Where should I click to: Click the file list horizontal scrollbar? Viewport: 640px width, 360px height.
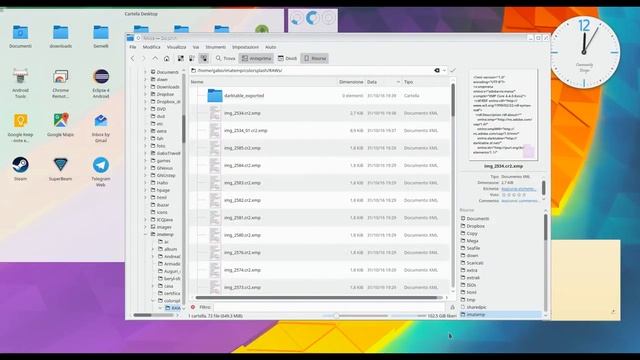point(318,298)
